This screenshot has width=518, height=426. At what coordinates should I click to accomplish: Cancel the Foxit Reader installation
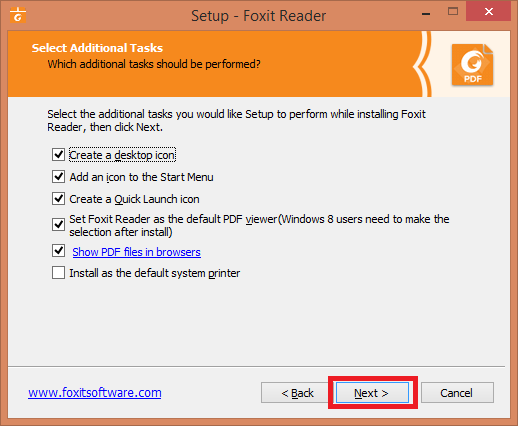point(457,393)
